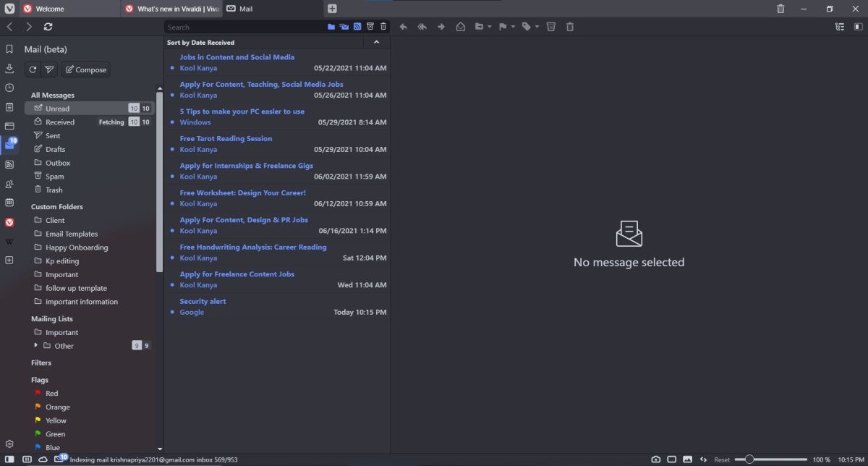Expand the Other mailing list
Image resolution: width=868 pixels, height=466 pixels.
(35, 346)
